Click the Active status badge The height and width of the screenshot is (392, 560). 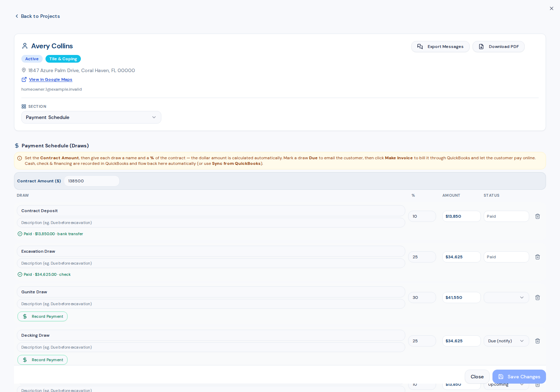tap(32, 59)
